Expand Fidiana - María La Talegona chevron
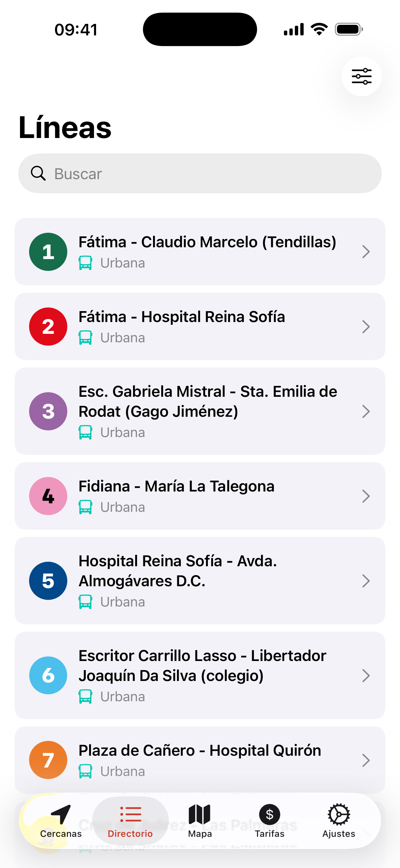This screenshot has width=400, height=868. [365, 496]
